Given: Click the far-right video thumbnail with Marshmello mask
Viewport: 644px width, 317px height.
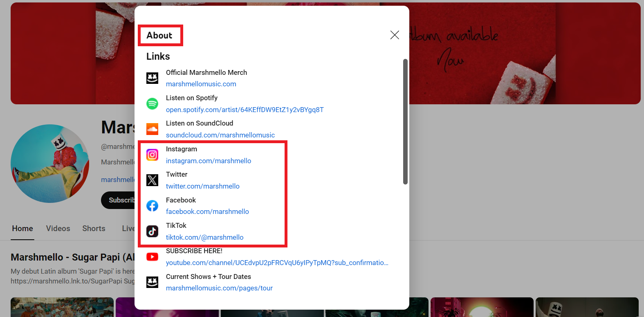Looking at the screenshot, I should click(587, 307).
